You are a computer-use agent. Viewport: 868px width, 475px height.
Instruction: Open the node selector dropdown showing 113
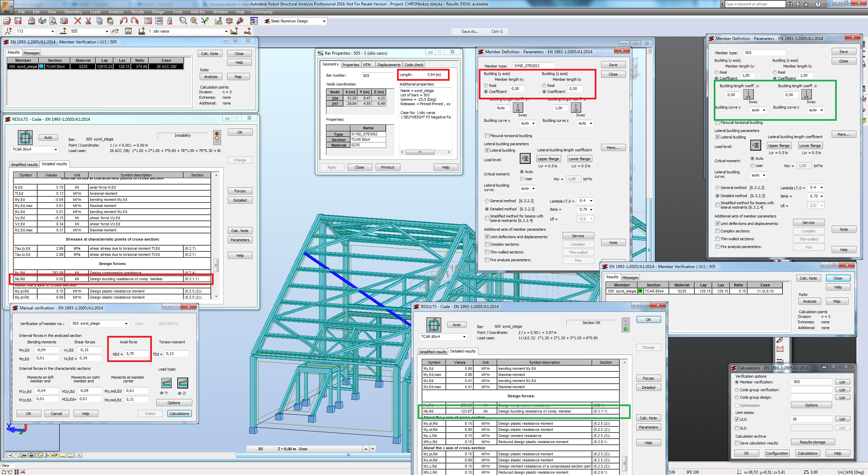coord(53,31)
